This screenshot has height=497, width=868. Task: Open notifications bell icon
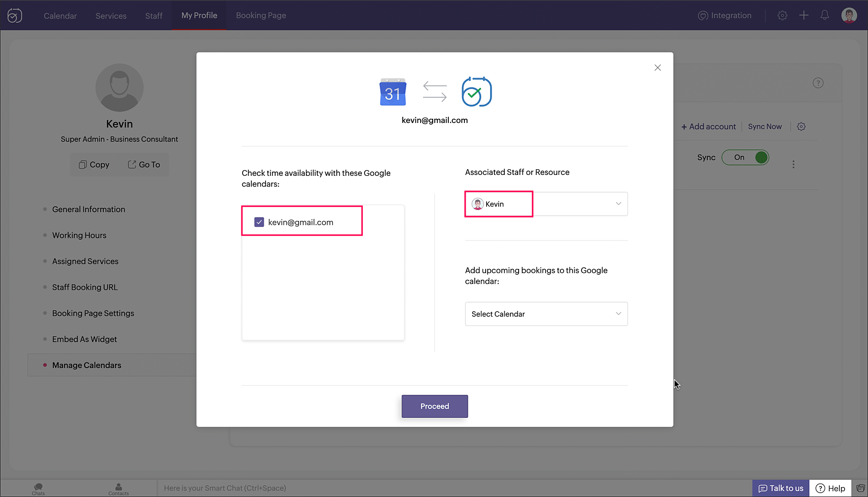point(825,16)
